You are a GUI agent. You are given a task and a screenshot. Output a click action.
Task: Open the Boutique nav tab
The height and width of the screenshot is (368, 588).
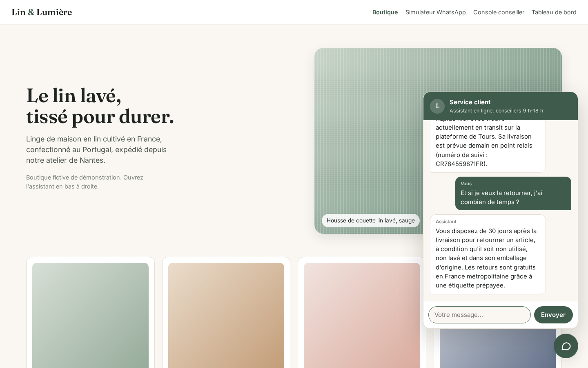(385, 12)
